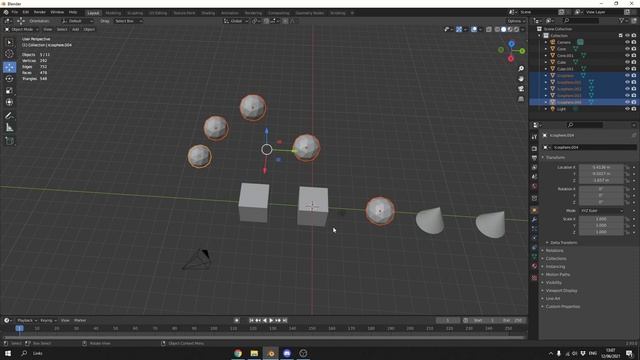Screen dimensions: 640x360
Task: Hide Camera using its eye icon
Action: 627,42
